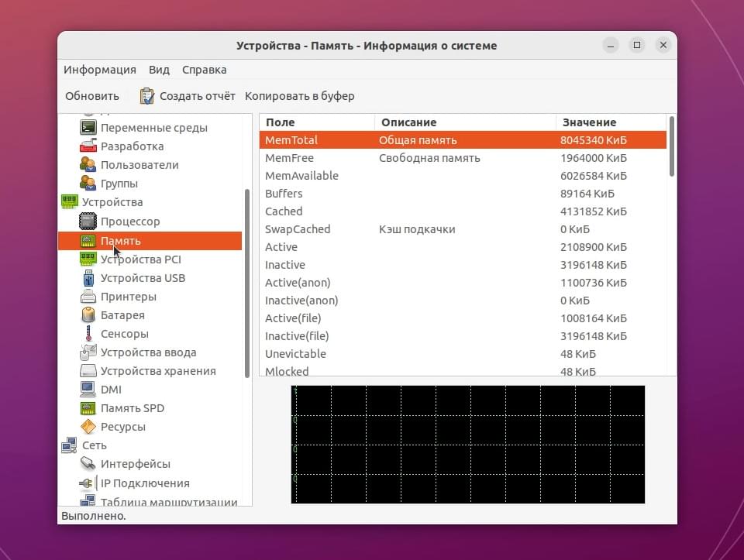Select Интерфейсы under Сеть
The width and height of the screenshot is (744, 560).
pyautogui.click(x=135, y=464)
